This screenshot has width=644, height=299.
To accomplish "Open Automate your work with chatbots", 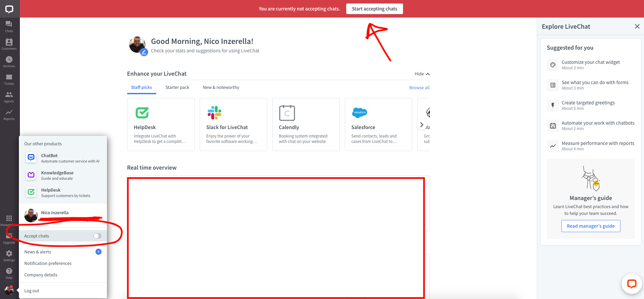I will (x=591, y=126).
